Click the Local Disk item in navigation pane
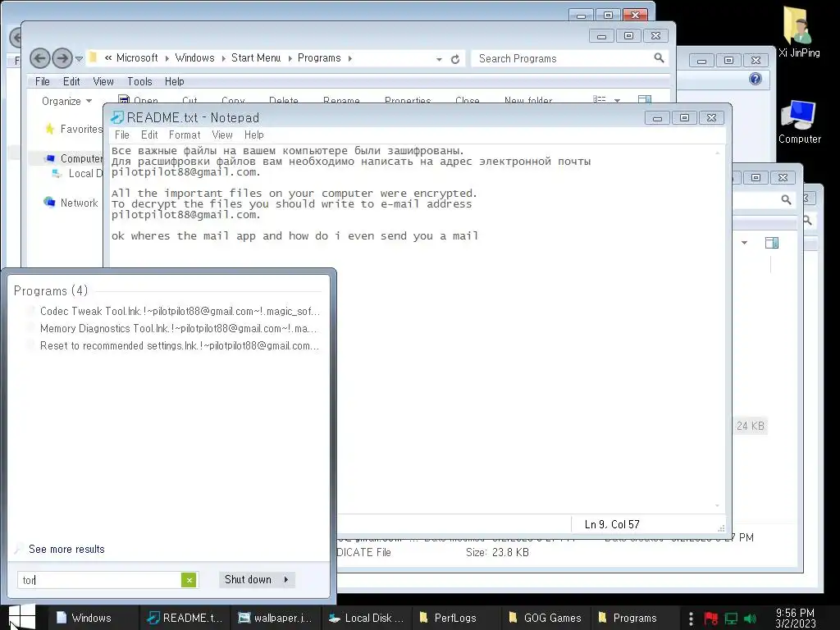Image resolution: width=840 pixels, height=630 pixels. tap(78, 174)
